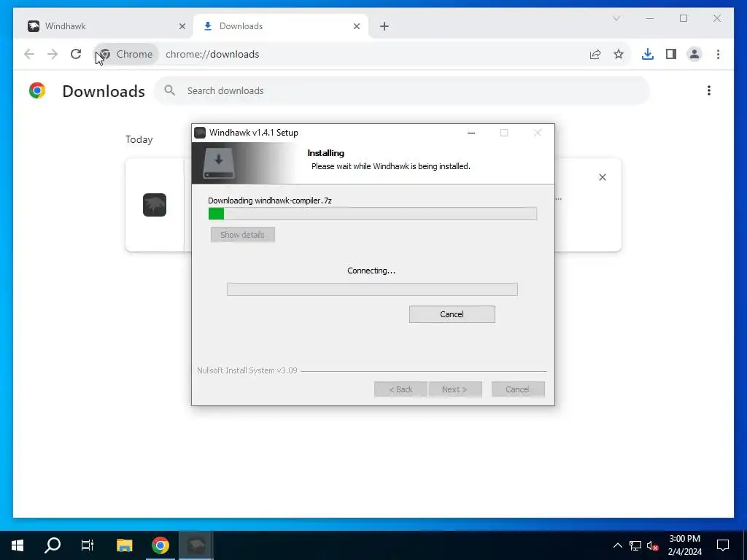The width and height of the screenshot is (747, 560).
Task: Go back in Chrome
Action: click(x=29, y=54)
